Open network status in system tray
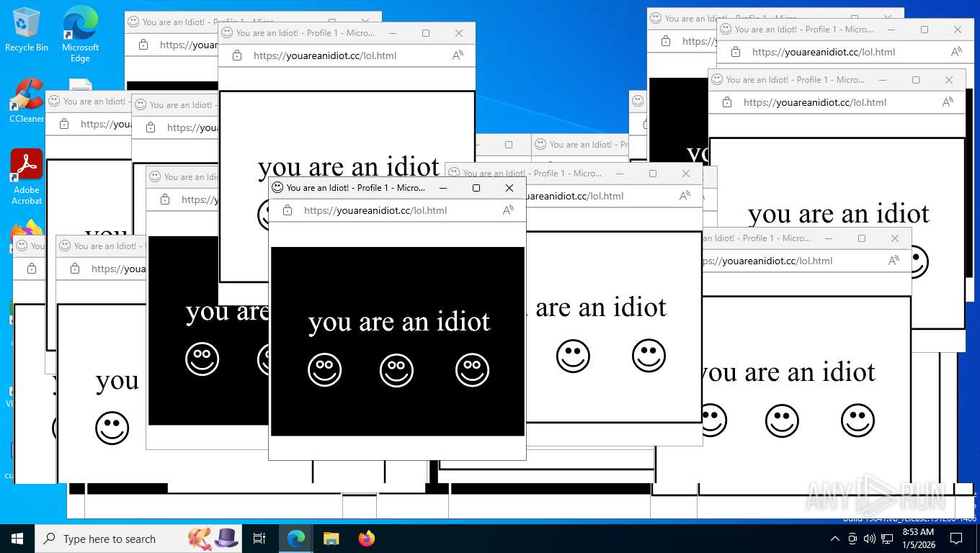Screen dimensions: 980x553 [x=887, y=539]
